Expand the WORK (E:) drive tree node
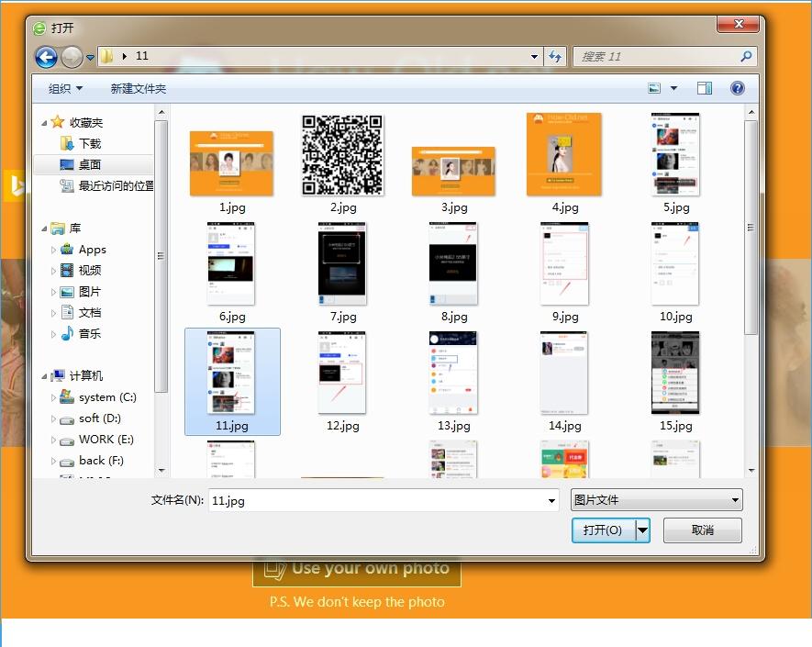812x647 pixels. [53, 441]
